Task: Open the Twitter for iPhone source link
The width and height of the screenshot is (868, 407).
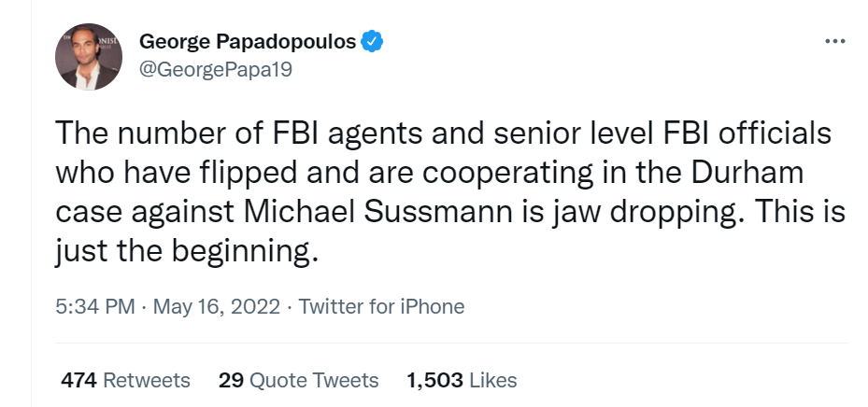Action: (381, 306)
